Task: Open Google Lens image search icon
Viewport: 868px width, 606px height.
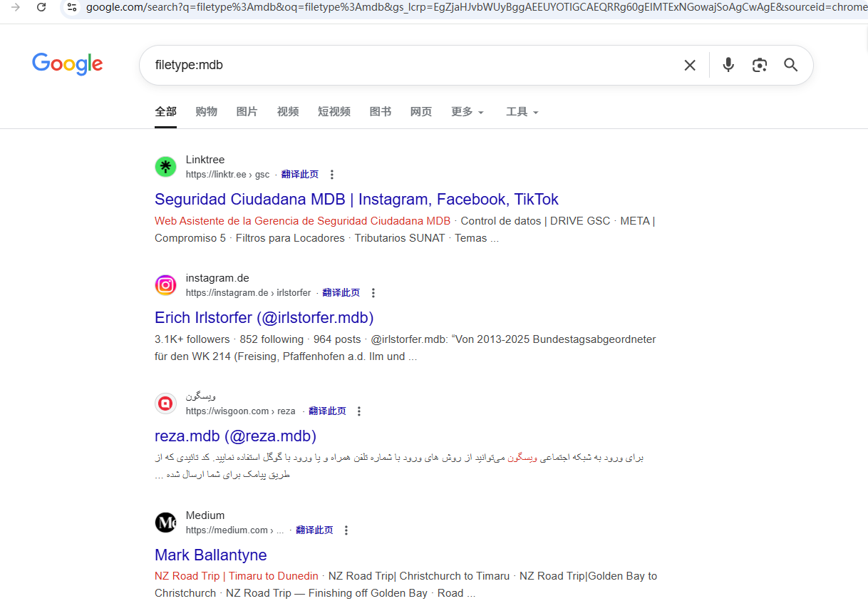Action: pos(760,66)
